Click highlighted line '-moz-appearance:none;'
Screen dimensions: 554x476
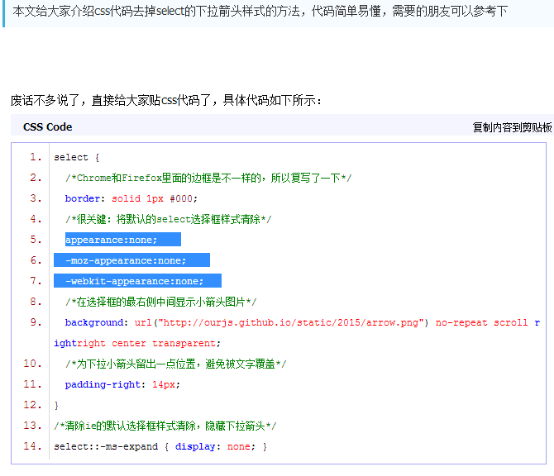(132, 260)
